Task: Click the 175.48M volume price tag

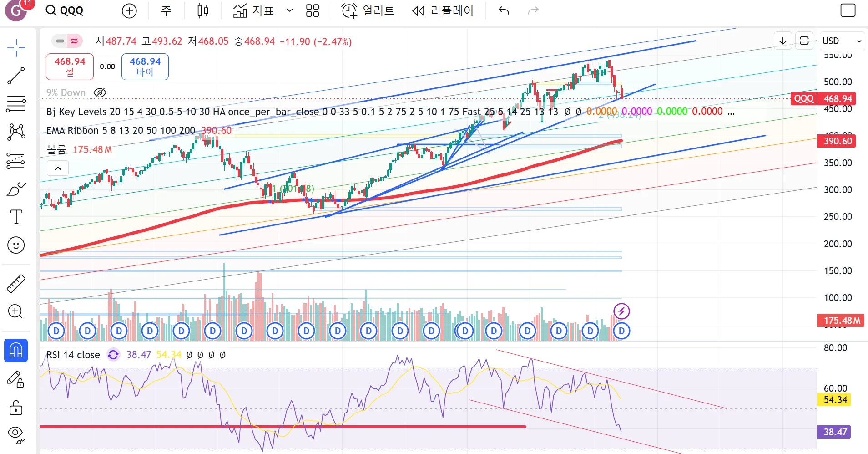Action: 841,321
